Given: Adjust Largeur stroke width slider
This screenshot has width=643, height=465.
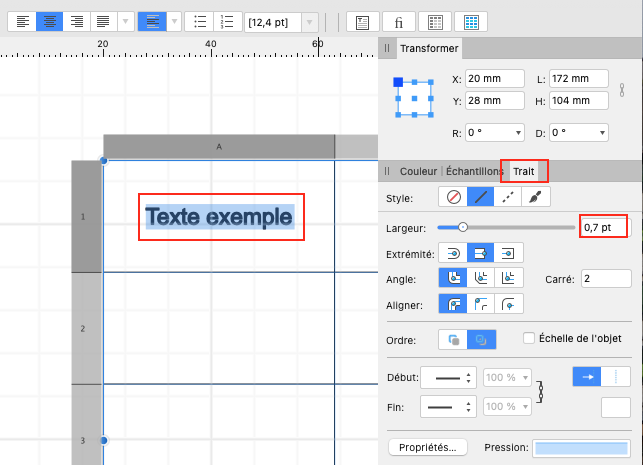Looking at the screenshot, I should [463, 227].
